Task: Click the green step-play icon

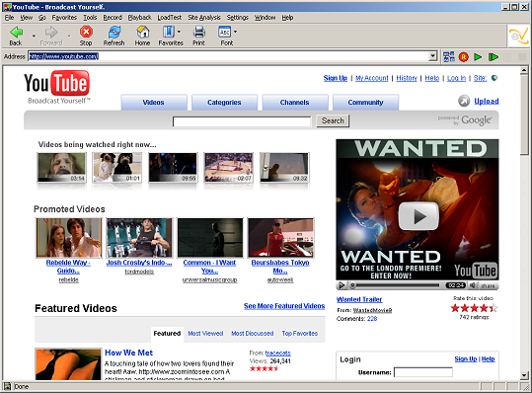Action: pyautogui.click(x=494, y=56)
